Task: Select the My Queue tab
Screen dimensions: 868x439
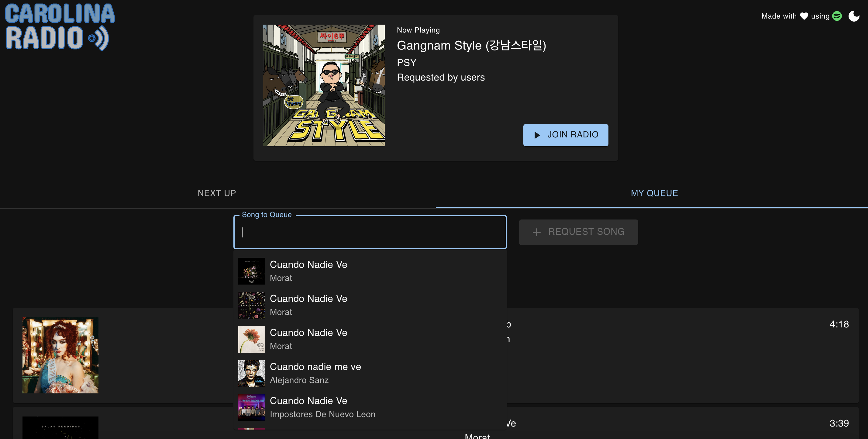Action: coord(654,193)
